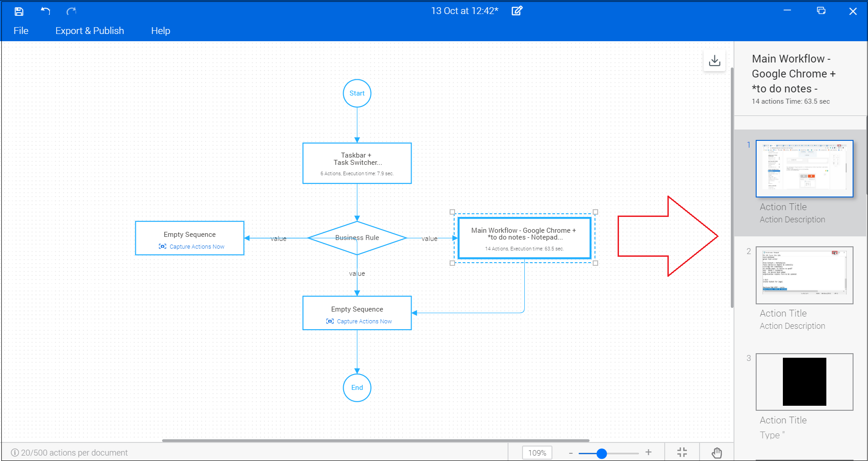
Task: Open the File menu
Action: (21, 31)
